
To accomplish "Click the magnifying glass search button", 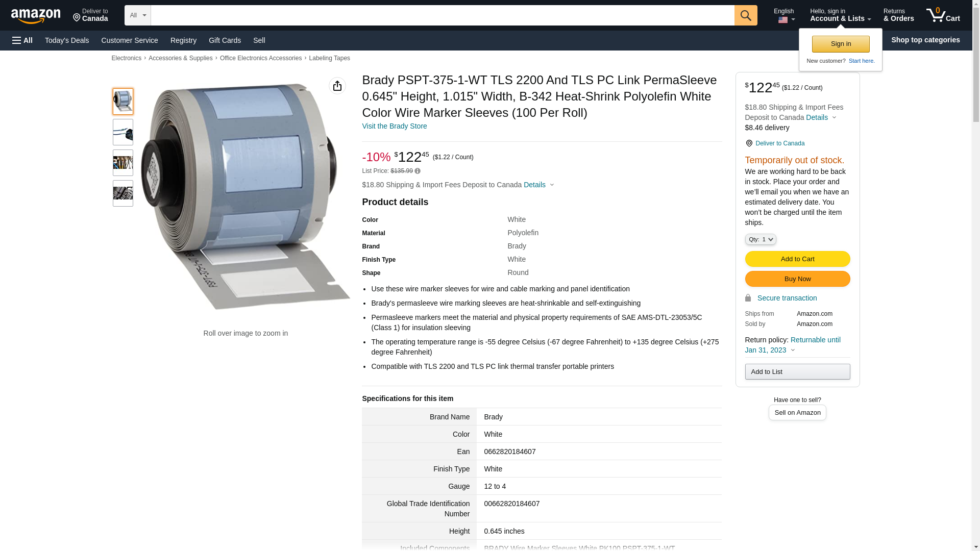I will [745, 15].
